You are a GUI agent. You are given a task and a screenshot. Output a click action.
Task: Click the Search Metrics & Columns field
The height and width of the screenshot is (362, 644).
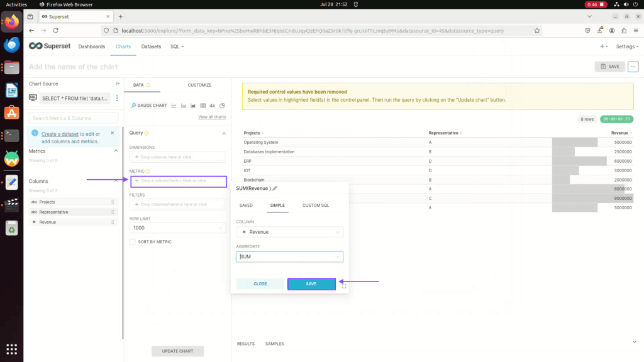click(x=74, y=118)
